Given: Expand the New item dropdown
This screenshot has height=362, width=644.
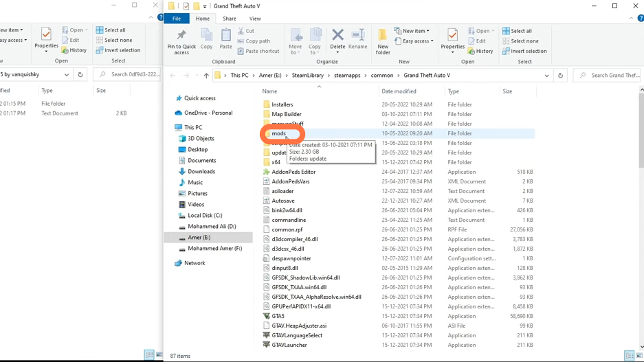Looking at the screenshot, I should pos(412,31).
